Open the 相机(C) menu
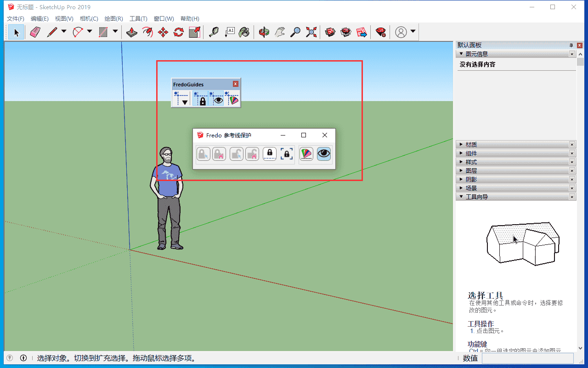This screenshot has width=588, height=368. pyautogui.click(x=89, y=19)
